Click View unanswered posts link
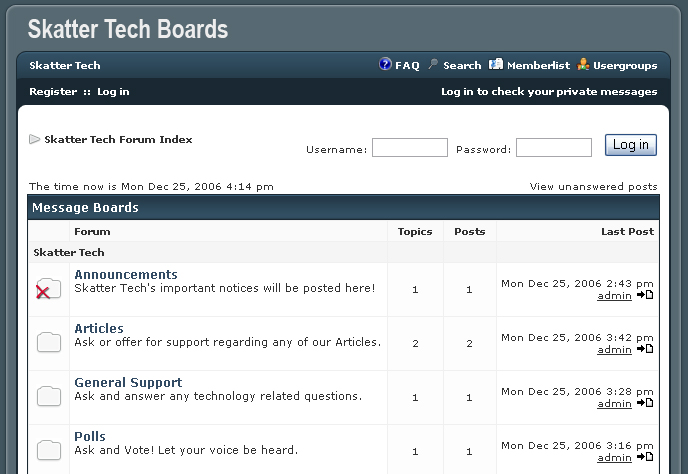Viewport: 688px width, 474px height. tap(593, 186)
